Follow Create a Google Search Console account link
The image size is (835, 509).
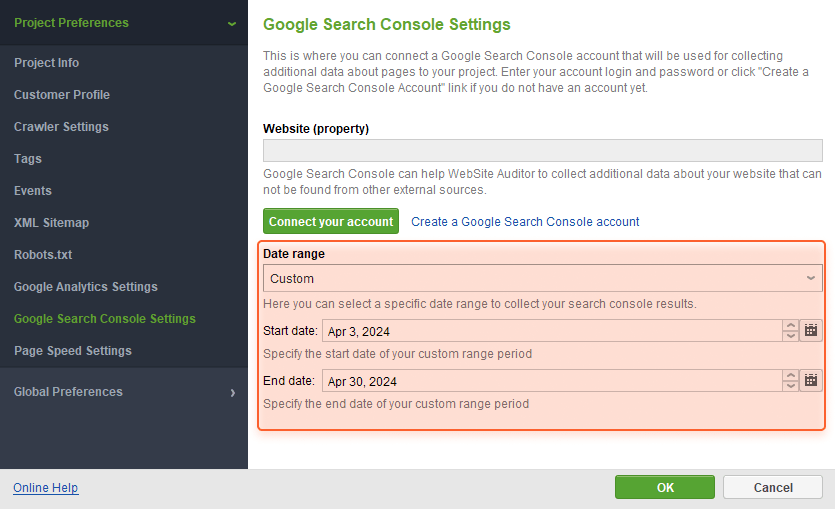pyautogui.click(x=525, y=221)
